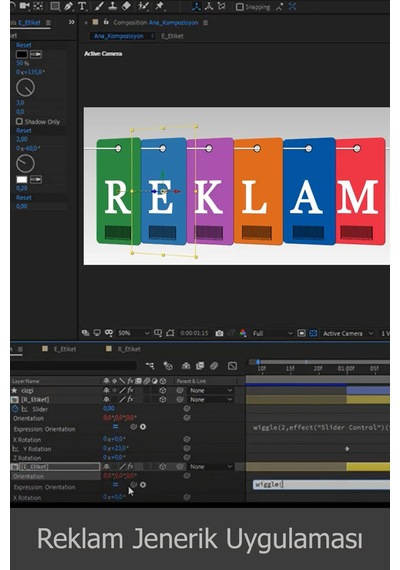The image size is (400, 570).
Task: Toggle the 3D layer switch for cizgi
Action: pyautogui.click(x=163, y=390)
